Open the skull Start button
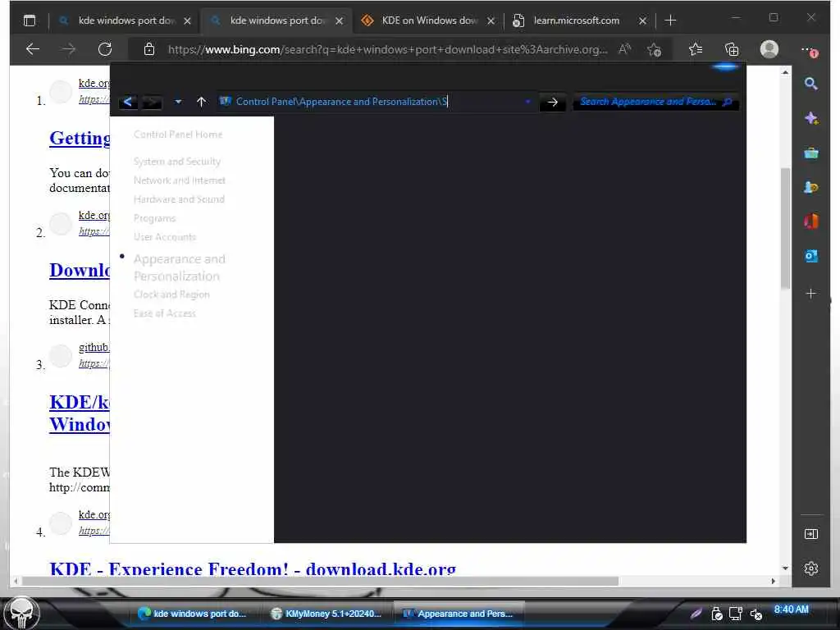The image size is (840, 630). [21, 614]
